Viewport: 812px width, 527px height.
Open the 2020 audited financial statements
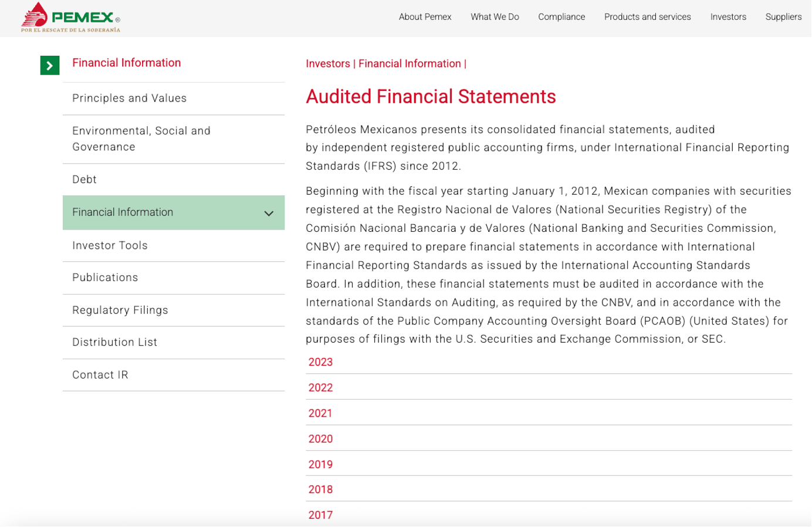(320, 438)
